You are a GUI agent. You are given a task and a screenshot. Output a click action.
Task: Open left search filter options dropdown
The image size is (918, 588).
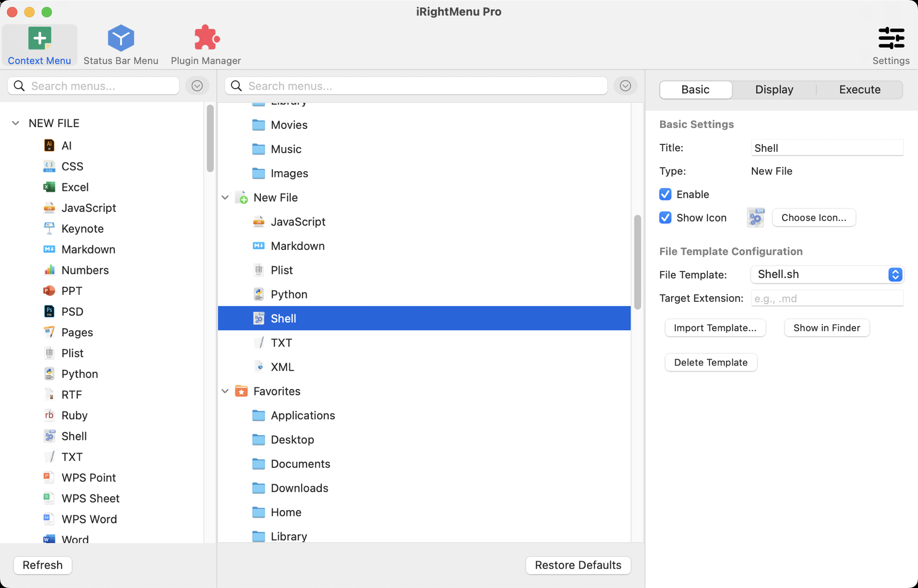(197, 86)
